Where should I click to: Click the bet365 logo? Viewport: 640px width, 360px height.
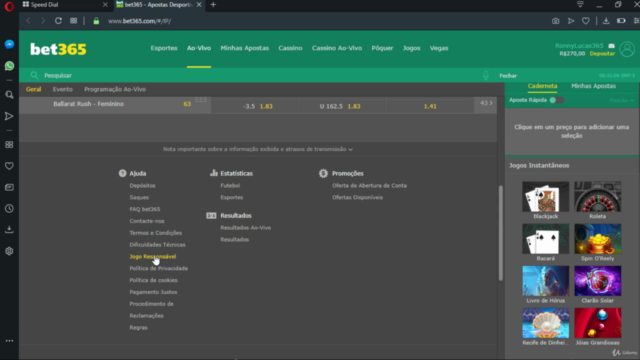click(x=58, y=49)
